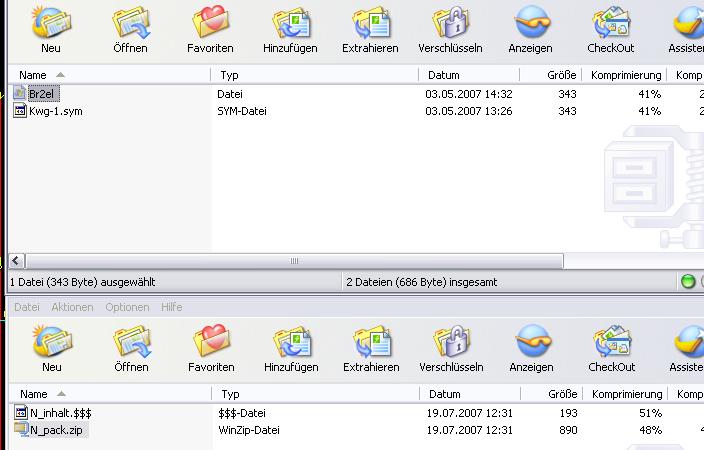Select file name N_inhalt.$$$

pyautogui.click(x=61, y=413)
